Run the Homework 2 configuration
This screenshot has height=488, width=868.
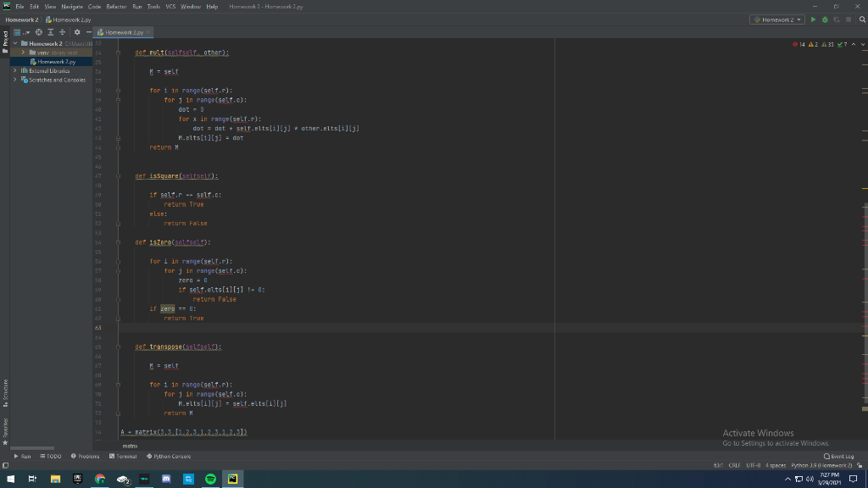click(814, 17)
